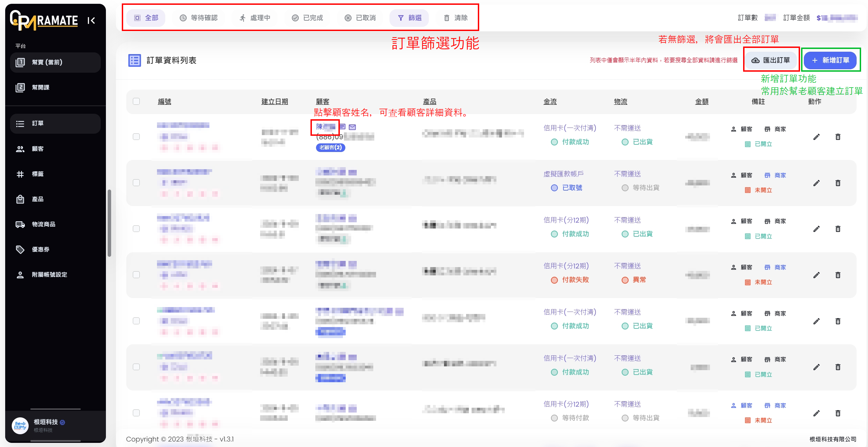Delete the second order via trash icon
Viewport: 868px width, 447px height.
[x=838, y=183]
